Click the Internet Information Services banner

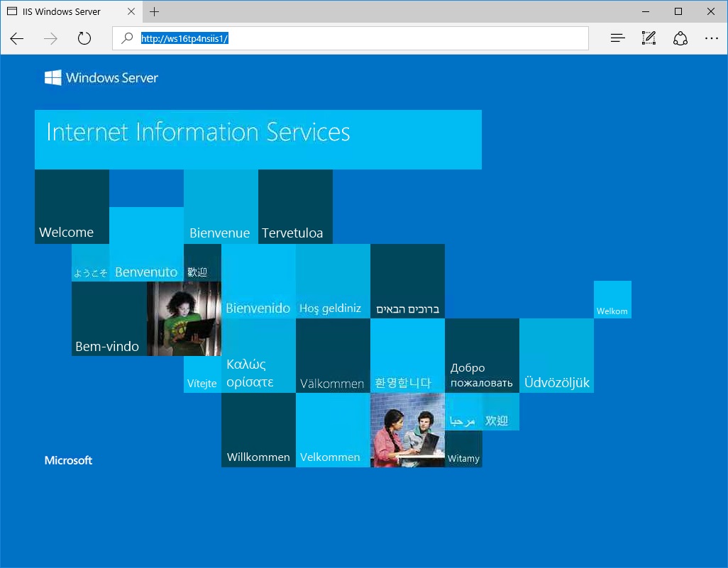(258, 139)
